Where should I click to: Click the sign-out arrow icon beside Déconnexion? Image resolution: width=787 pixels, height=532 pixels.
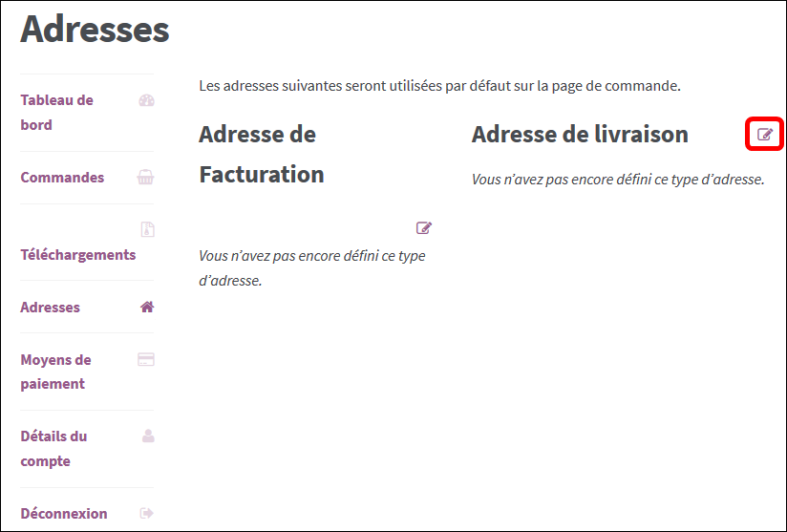coord(146,513)
